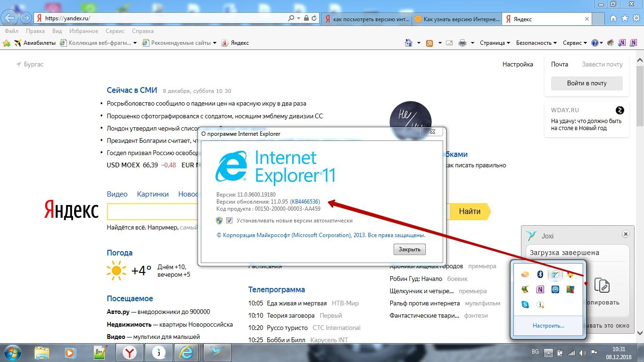Click Закрыть in the About dialog
Image resolution: width=644 pixels, height=362 pixels.
click(409, 249)
